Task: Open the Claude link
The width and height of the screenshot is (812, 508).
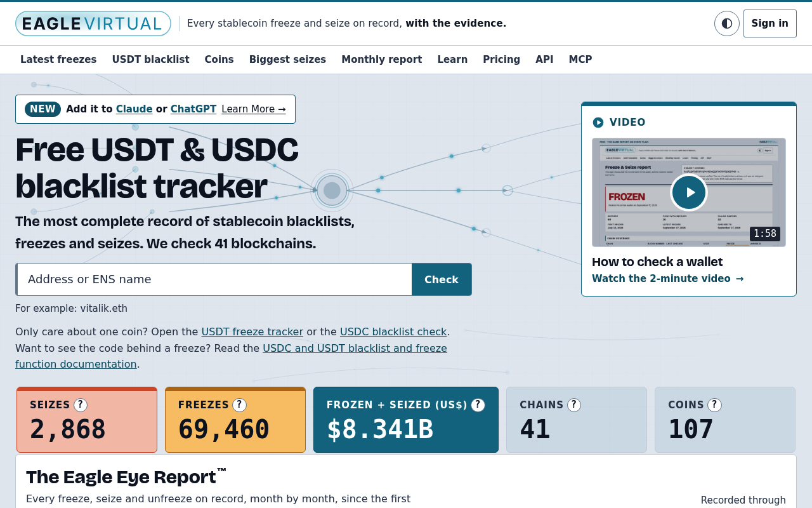Action: pyautogui.click(x=134, y=109)
